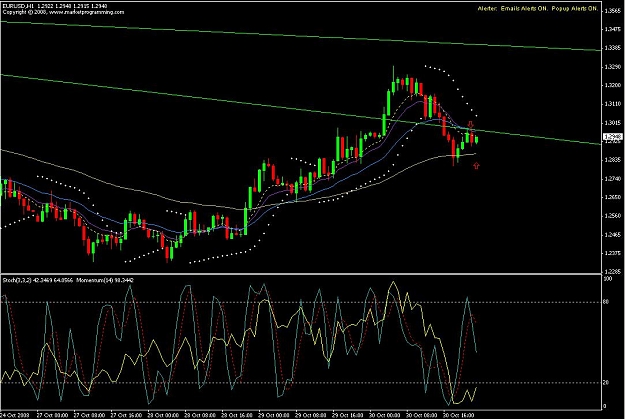This screenshot has height=419, width=625.
Task: Click the marketprogramming.com copyright line
Action: coord(63,12)
